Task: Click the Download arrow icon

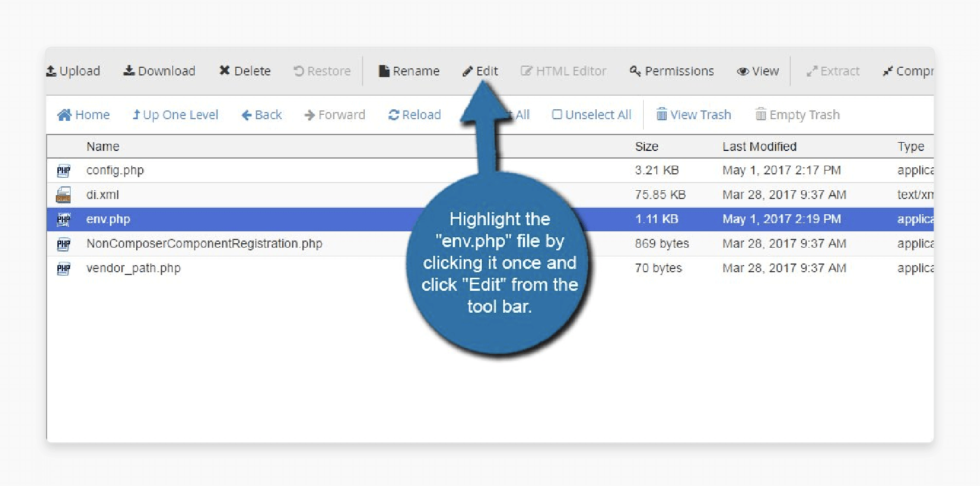Action: (x=129, y=71)
